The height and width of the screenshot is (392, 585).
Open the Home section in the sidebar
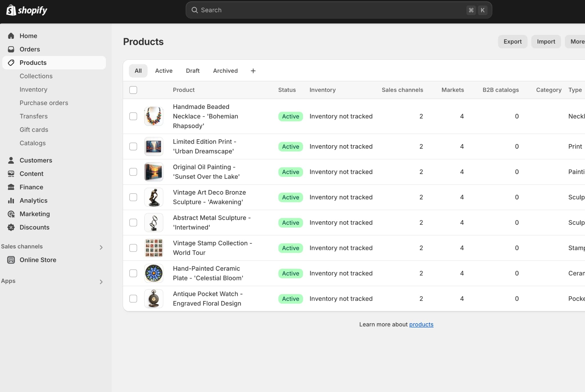click(x=28, y=36)
